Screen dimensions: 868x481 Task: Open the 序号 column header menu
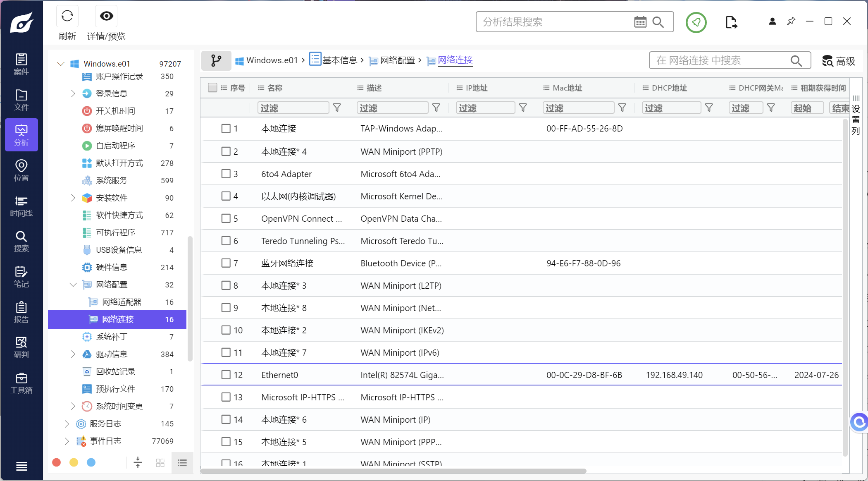pos(224,88)
